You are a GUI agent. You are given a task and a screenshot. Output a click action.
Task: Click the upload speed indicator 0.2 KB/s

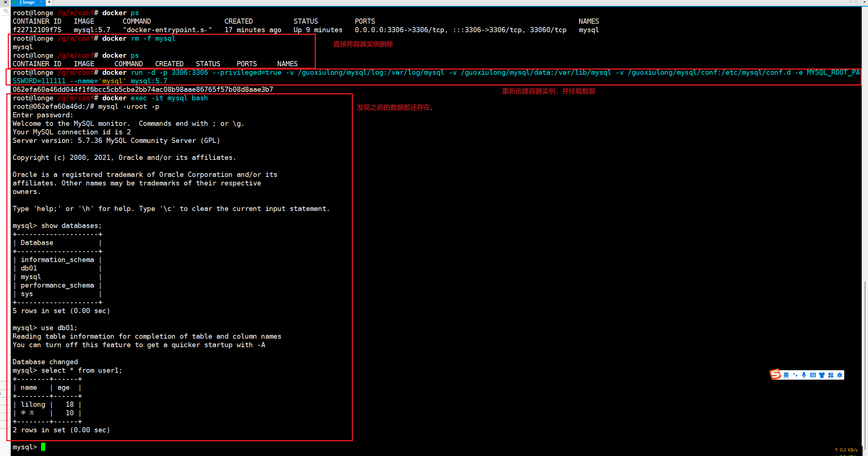pyautogui.click(x=848, y=450)
